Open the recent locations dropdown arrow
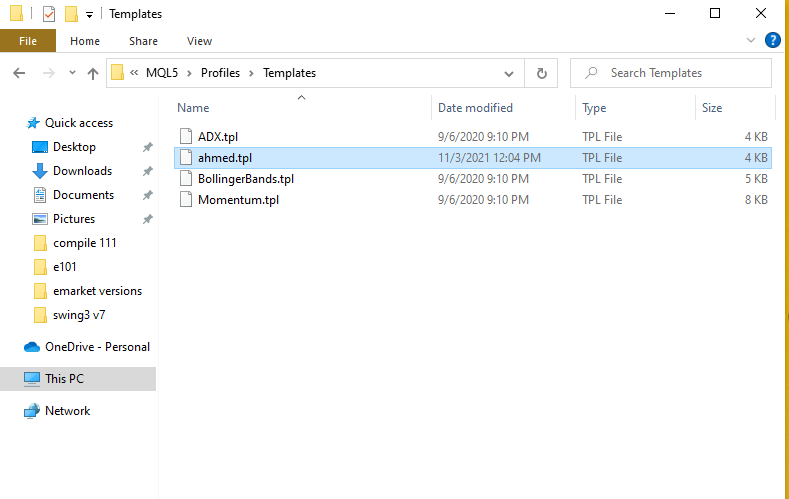Viewport: 789px width, 499px height. click(72, 73)
